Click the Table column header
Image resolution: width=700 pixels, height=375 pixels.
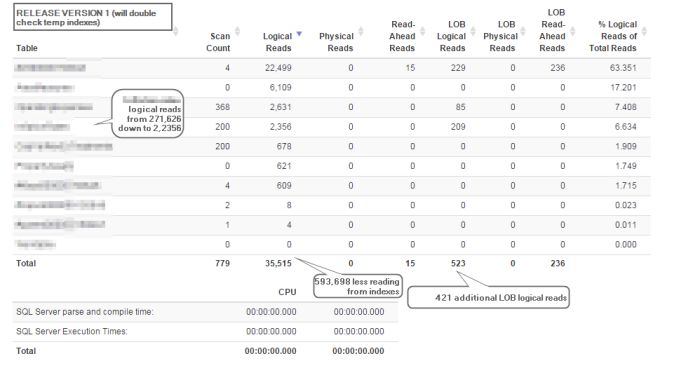click(27, 48)
